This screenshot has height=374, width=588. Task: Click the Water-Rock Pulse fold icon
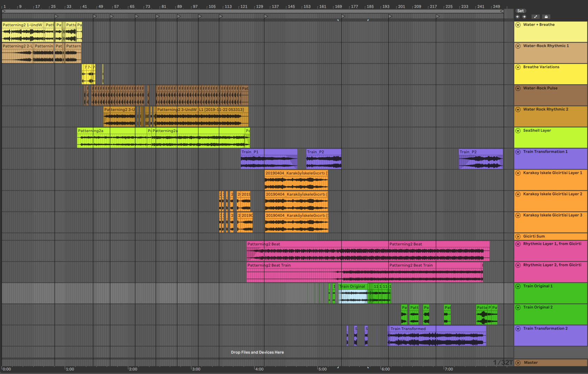coord(518,88)
